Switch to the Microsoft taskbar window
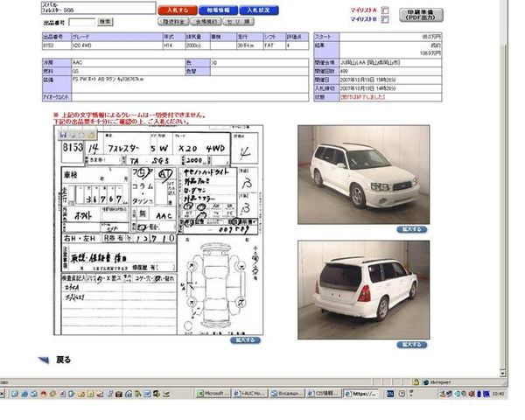Image resolution: width=525 pixels, height=420 pixels. point(213,394)
